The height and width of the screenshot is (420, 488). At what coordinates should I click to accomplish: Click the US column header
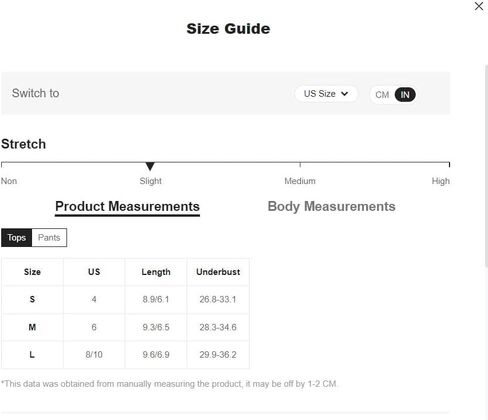tap(94, 272)
